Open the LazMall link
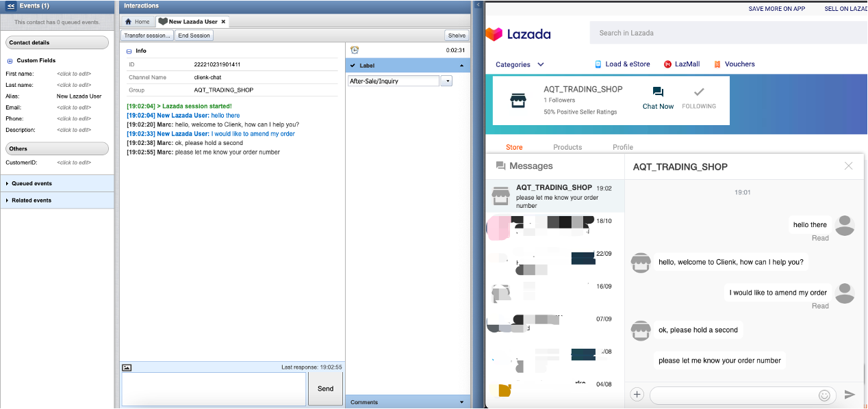 pyautogui.click(x=682, y=64)
